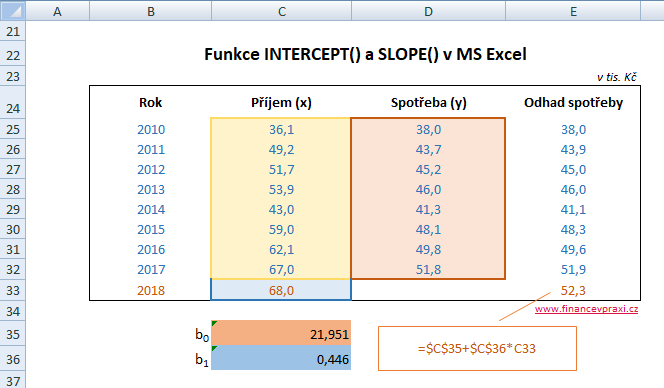The image size is (664, 388).
Task: Select income cell 43,0
Action: [281, 209]
